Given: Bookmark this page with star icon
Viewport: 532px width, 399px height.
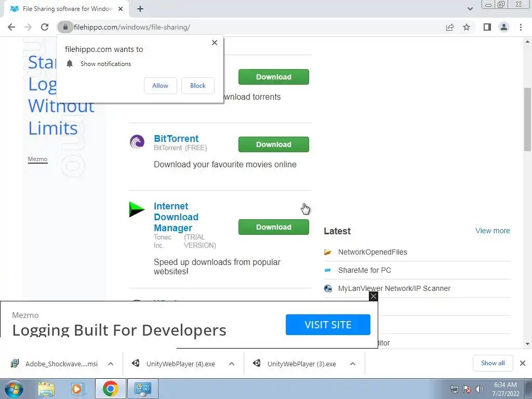Looking at the screenshot, I should coord(467,27).
